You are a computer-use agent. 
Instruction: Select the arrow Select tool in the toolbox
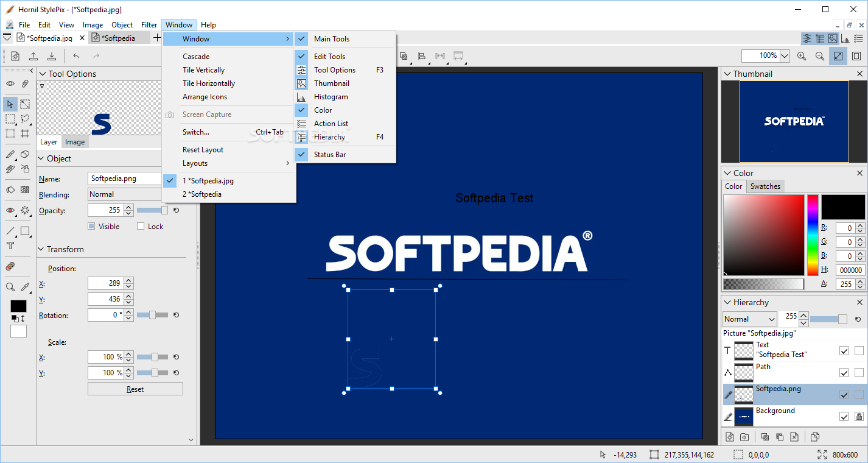click(10, 104)
